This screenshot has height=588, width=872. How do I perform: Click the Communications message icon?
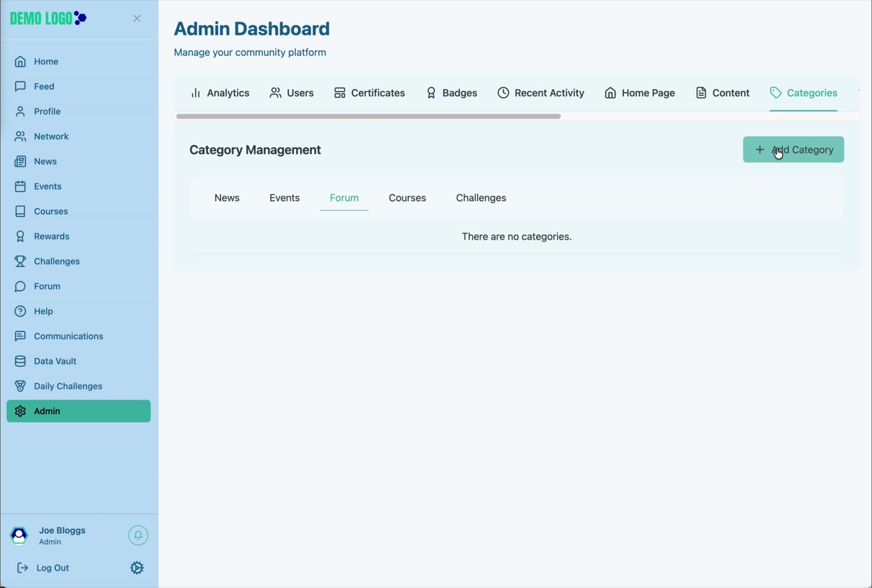click(x=21, y=336)
